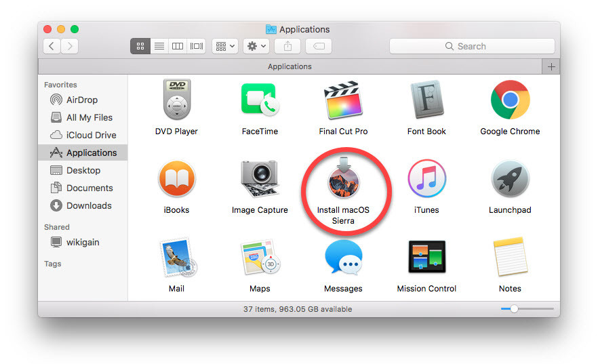Select the Mission Control icon

[426, 256]
